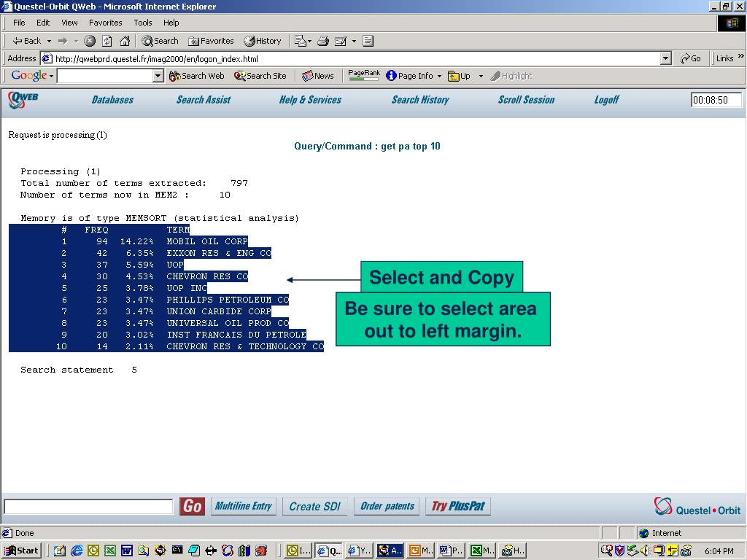
Task: Launch Word from Quick Launch bar
Action: click(127, 551)
